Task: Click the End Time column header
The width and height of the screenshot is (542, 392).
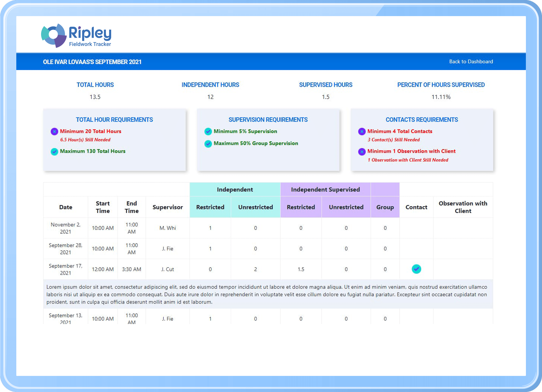Action: point(132,207)
